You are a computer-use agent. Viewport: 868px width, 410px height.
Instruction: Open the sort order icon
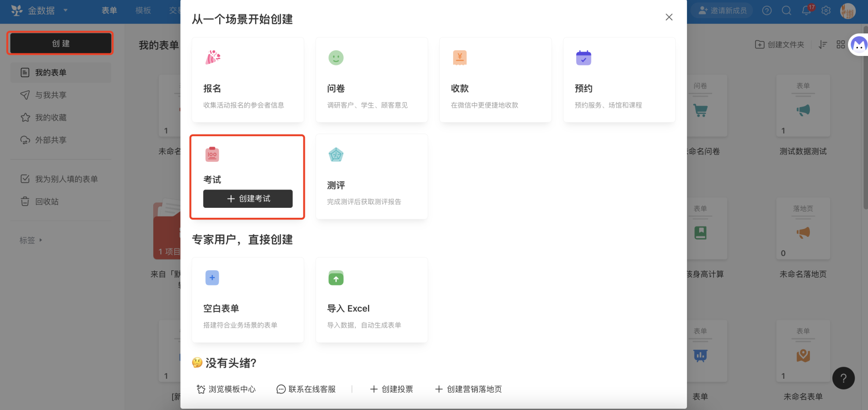coord(823,44)
